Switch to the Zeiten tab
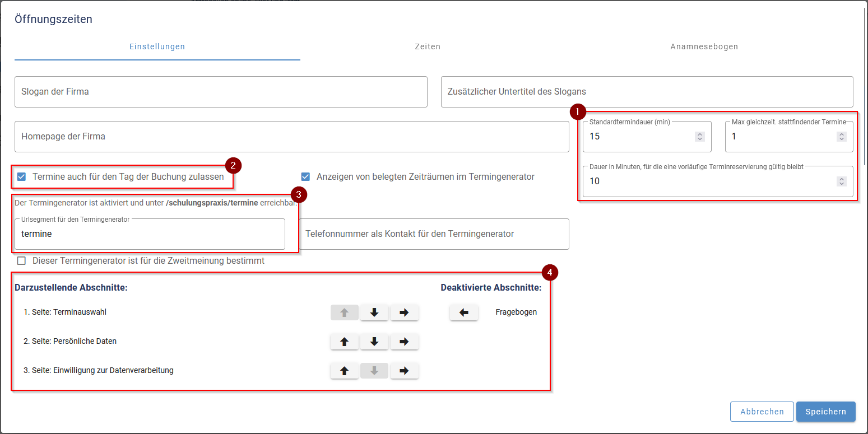This screenshot has width=868, height=434. coord(428,47)
